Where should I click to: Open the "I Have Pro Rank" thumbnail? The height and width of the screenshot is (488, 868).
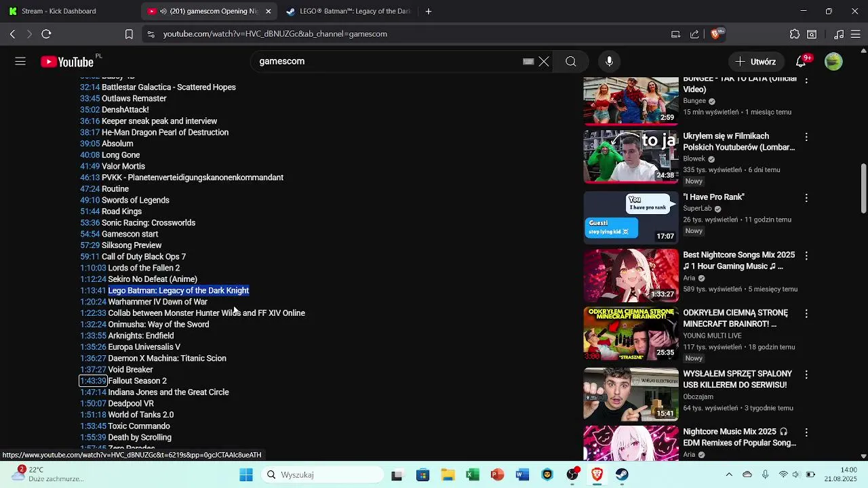(631, 218)
